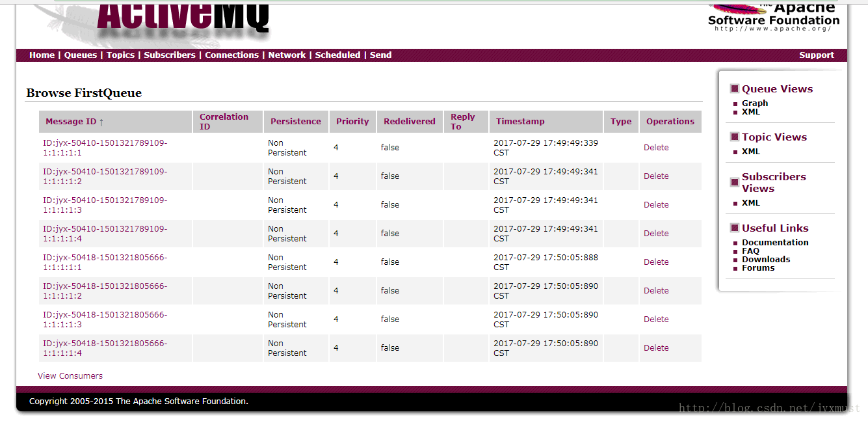Click timestamp 2017-07-29 17:49:49:339 CST
Screen dimensions: 868x421
tap(546, 148)
